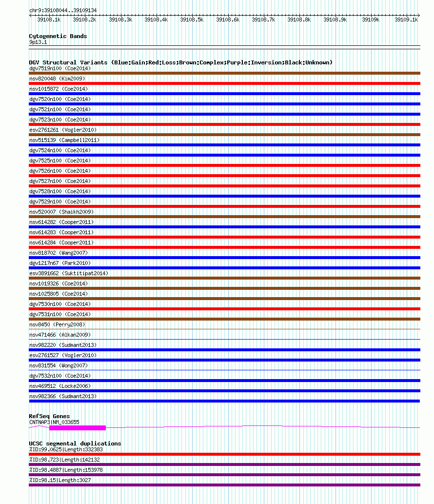Click the UCSC segmental duplications track title

coord(75,443)
